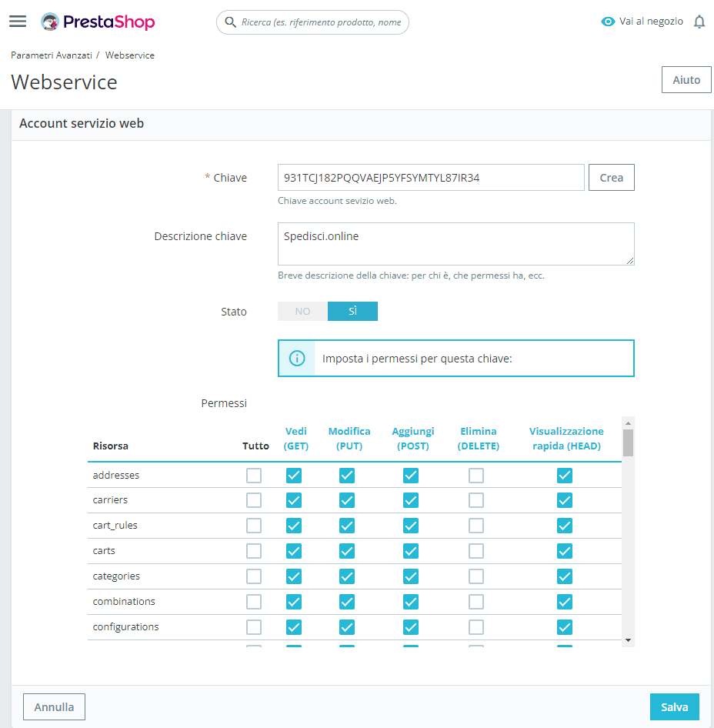Screen dimensions: 714x728
Task: Uncheck Modifica (PUT) for cart_rules
Action: 347,526
